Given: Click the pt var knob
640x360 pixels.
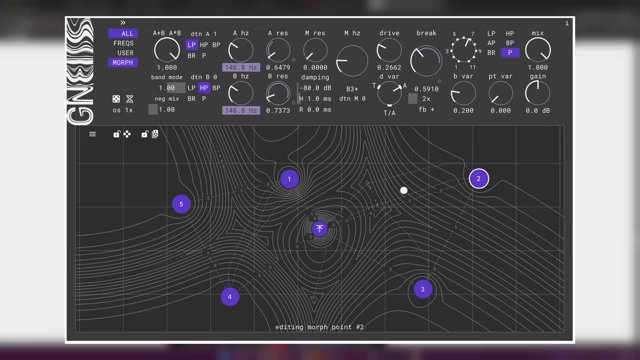Looking at the screenshot, I should click(500, 93).
